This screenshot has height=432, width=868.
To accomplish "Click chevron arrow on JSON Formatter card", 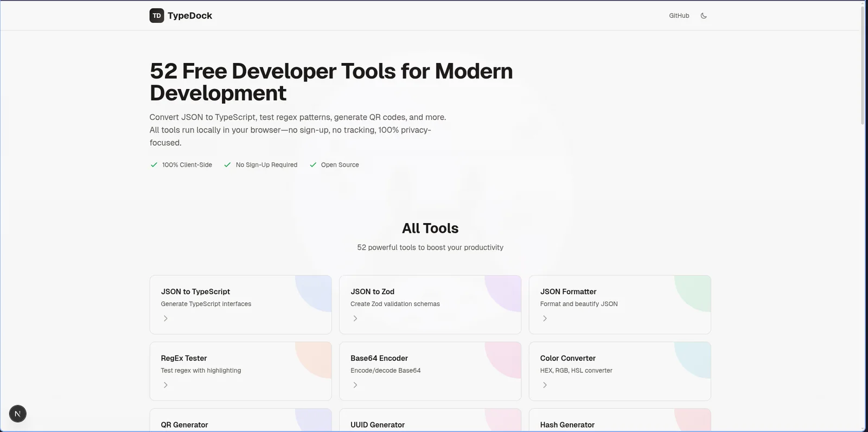I will pos(545,319).
